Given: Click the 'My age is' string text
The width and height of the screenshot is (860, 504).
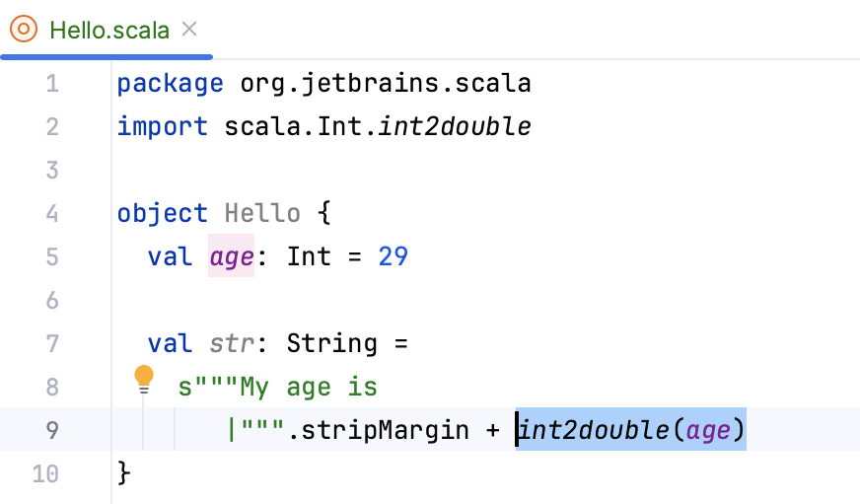Looking at the screenshot, I should tap(309, 388).
